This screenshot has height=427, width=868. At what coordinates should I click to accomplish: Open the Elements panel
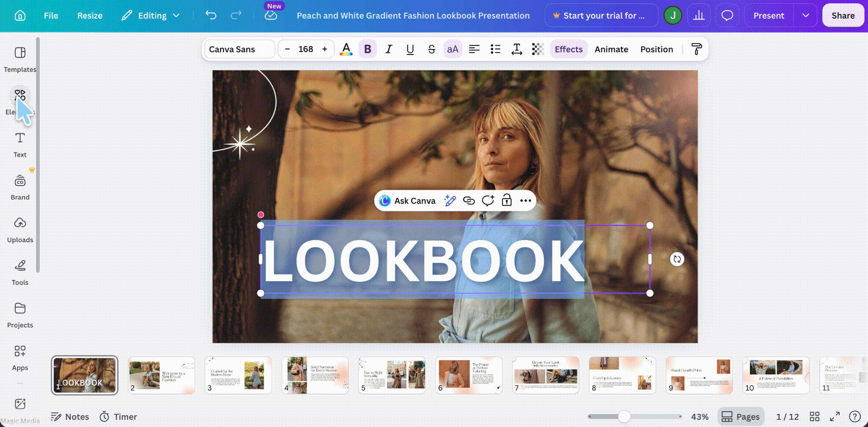click(x=20, y=101)
